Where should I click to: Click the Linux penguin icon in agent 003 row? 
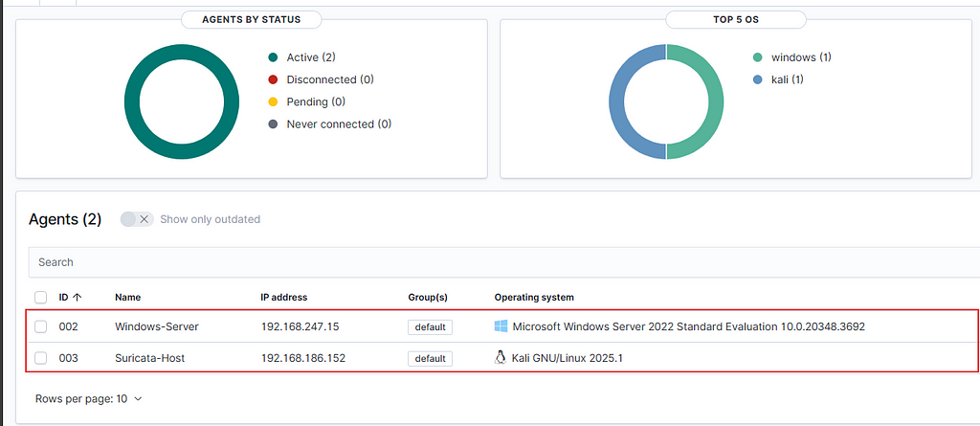(500, 358)
